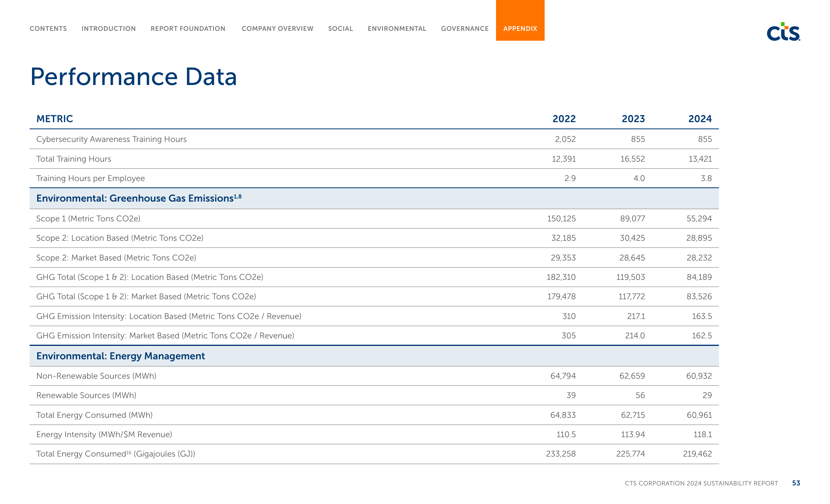Click the 16,552 total training value
This screenshot has height=504, width=830.
click(632, 159)
